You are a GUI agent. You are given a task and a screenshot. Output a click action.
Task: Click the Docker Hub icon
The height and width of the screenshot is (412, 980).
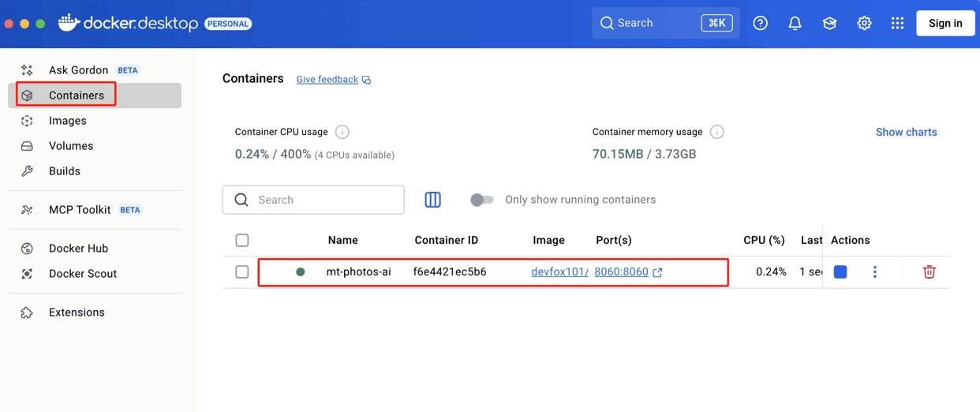pos(27,249)
